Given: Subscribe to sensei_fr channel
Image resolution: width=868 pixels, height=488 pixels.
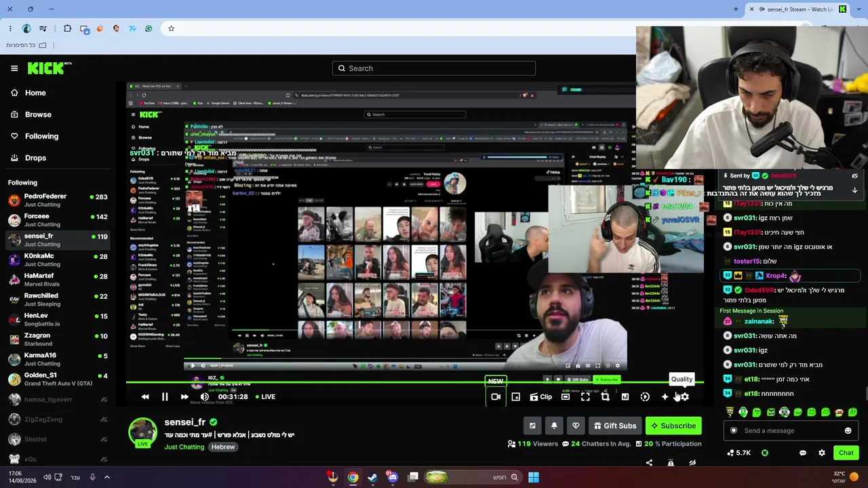Looking at the screenshot, I should [x=673, y=426].
